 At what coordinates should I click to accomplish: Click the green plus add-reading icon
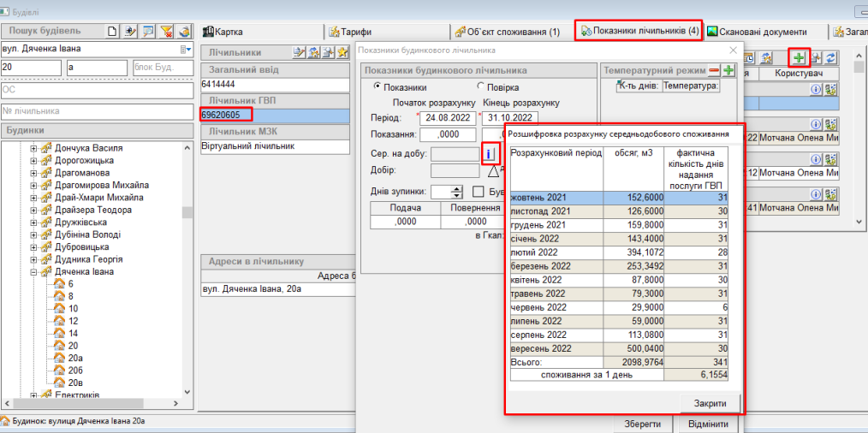(x=799, y=57)
